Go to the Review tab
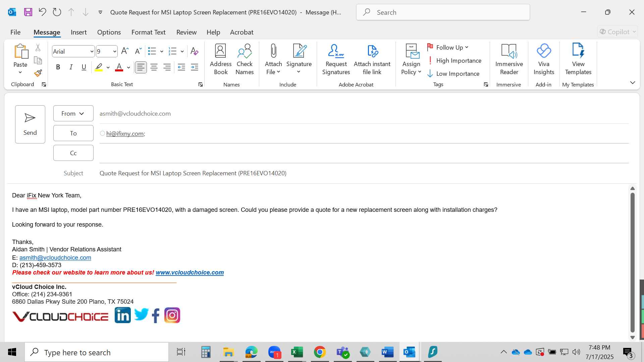The width and height of the screenshot is (644, 362). [186, 32]
